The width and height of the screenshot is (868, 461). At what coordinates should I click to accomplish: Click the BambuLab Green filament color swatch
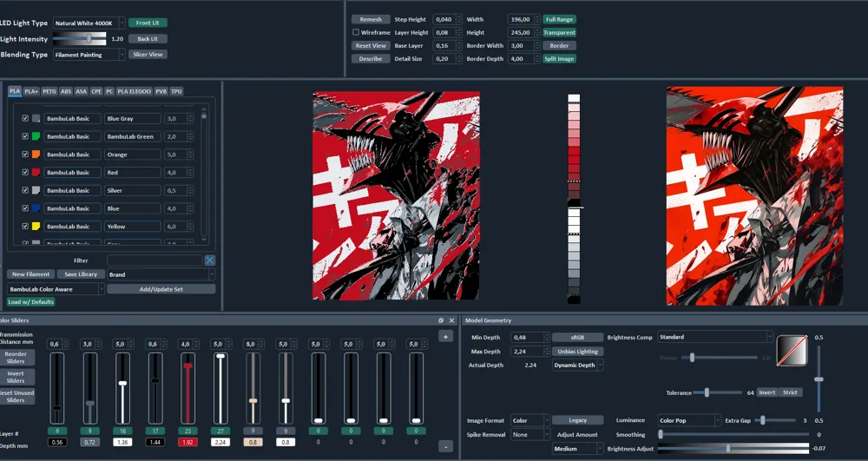pos(36,136)
